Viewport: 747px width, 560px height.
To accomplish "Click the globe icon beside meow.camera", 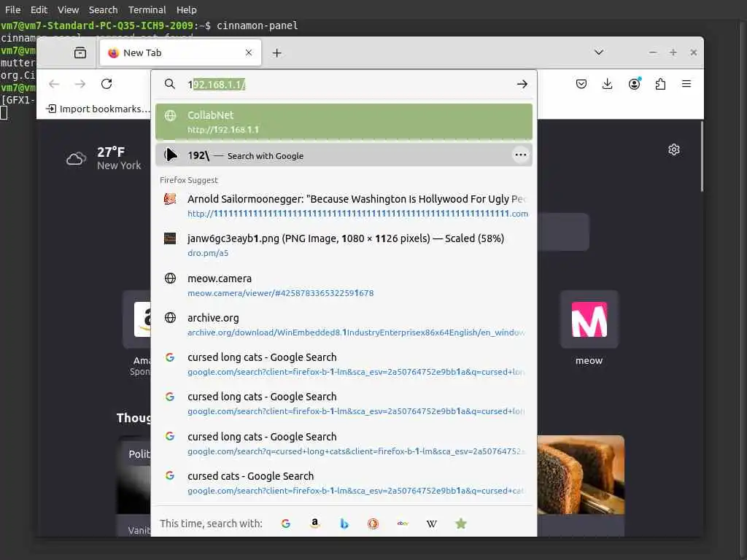I will (170, 278).
